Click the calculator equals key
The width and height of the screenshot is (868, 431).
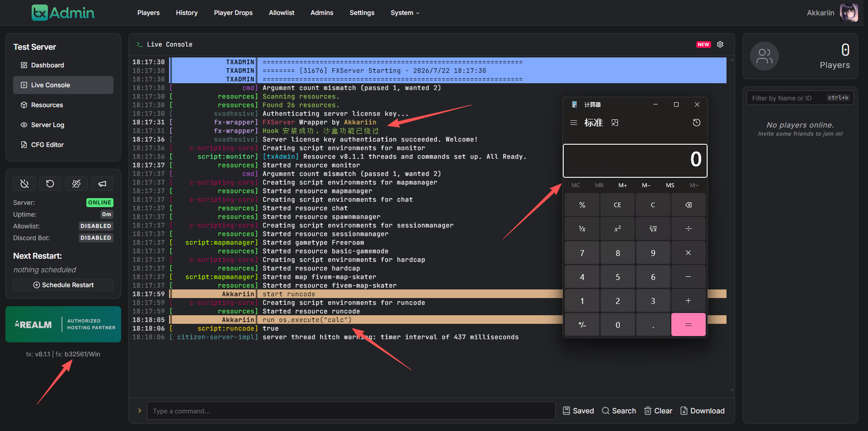pyautogui.click(x=689, y=325)
